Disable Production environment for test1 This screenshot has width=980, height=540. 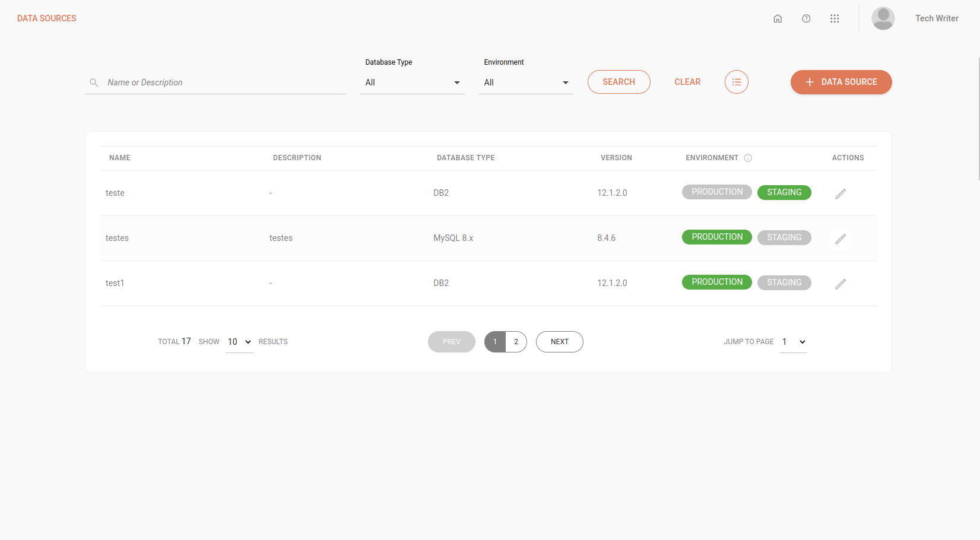click(x=716, y=282)
